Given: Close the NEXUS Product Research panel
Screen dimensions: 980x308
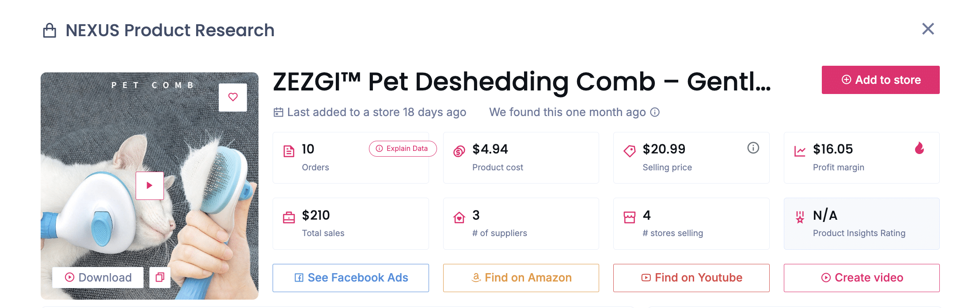Looking at the screenshot, I should pos(928,29).
